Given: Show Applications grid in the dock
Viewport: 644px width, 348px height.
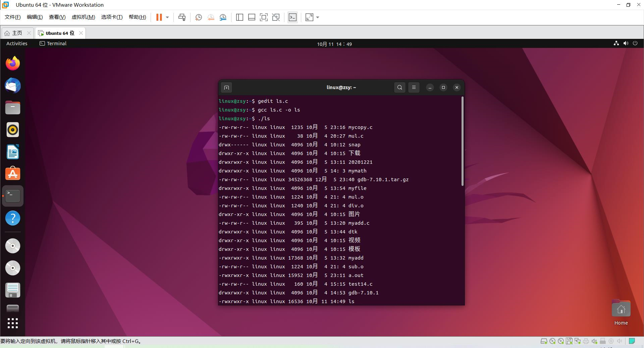Looking at the screenshot, I should 13,323.
